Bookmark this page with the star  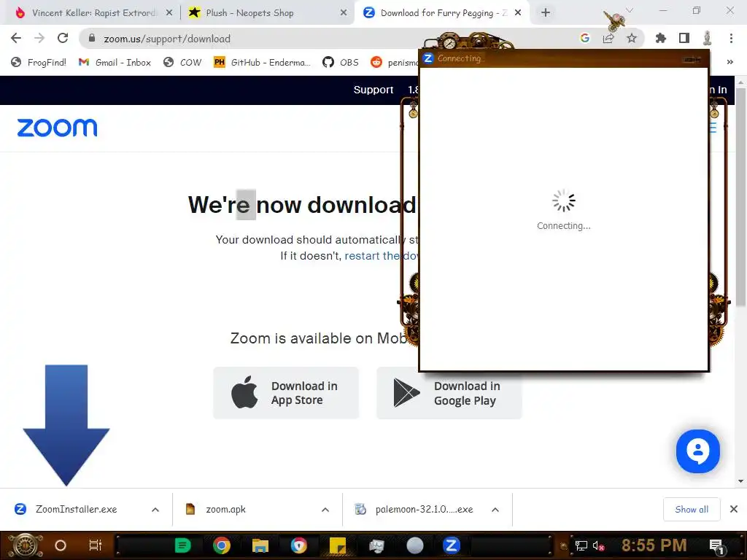tap(631, 38)
